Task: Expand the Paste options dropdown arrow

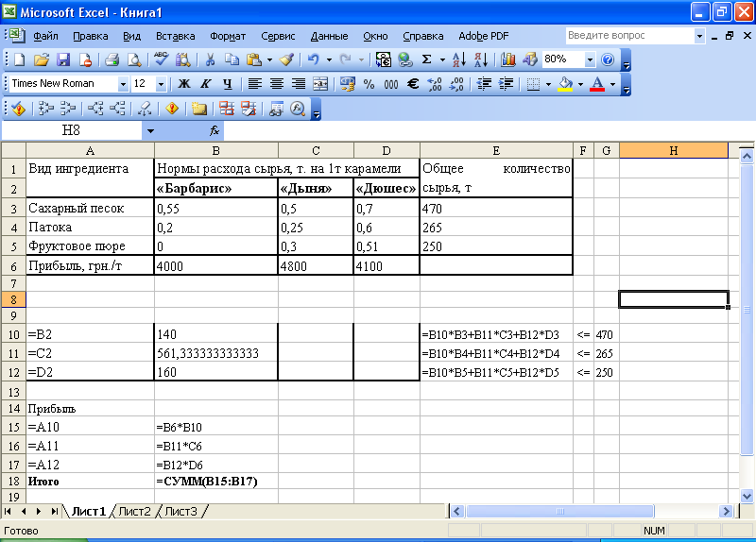Action: (x=269, y=60)
